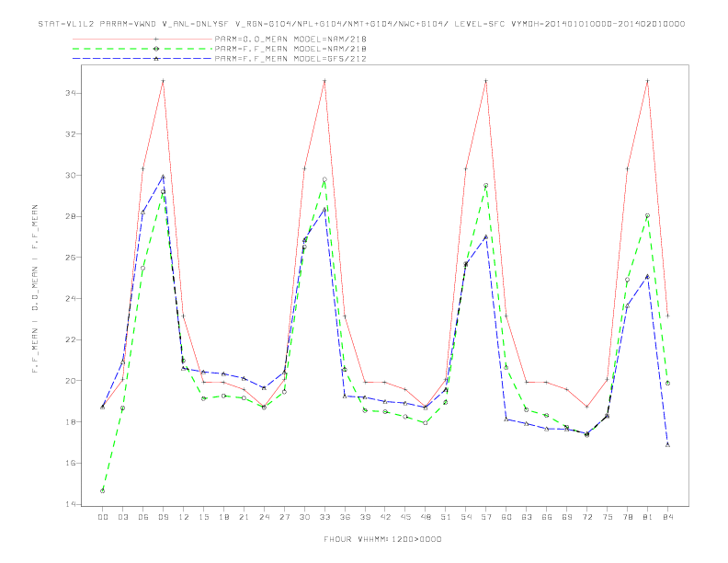Viewport: 728px width, 563px height.
Task: Click y-axis tick label 30
Action: (71, 175)
